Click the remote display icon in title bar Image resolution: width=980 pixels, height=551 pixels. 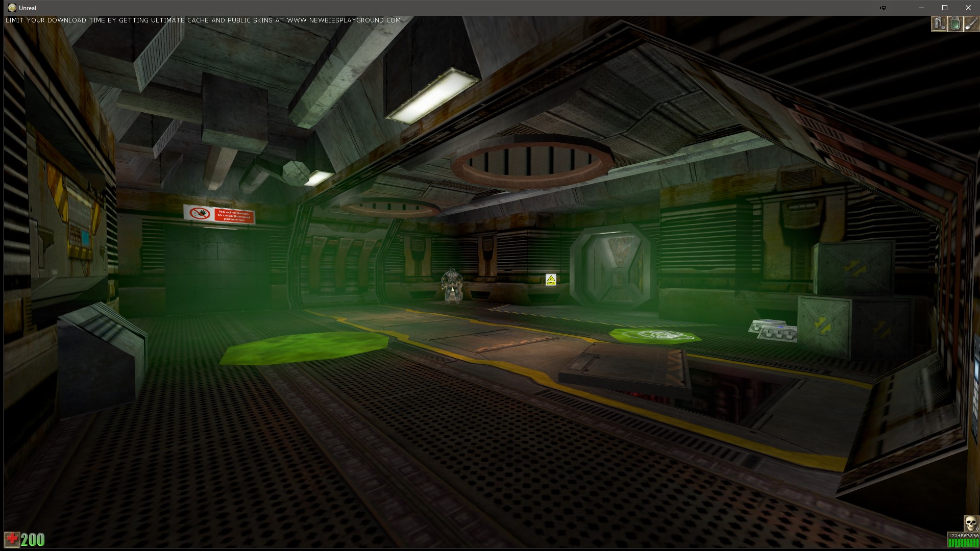[x=883, y=8]
